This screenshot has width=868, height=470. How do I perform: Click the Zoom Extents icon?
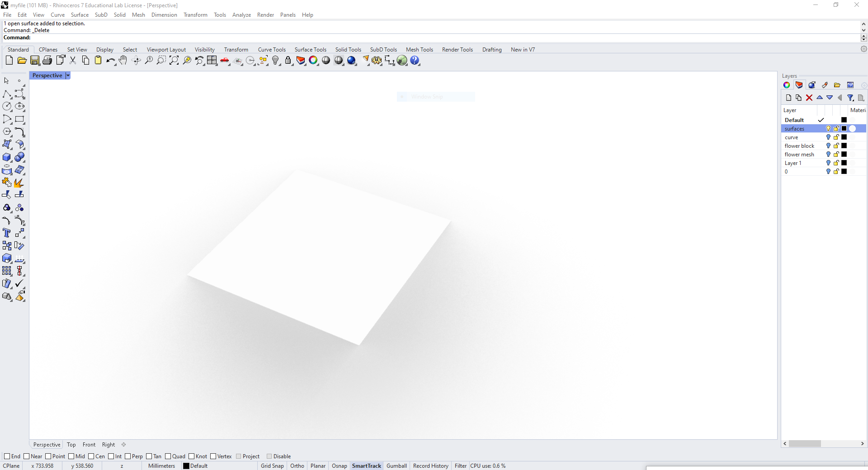pos(174,61)
